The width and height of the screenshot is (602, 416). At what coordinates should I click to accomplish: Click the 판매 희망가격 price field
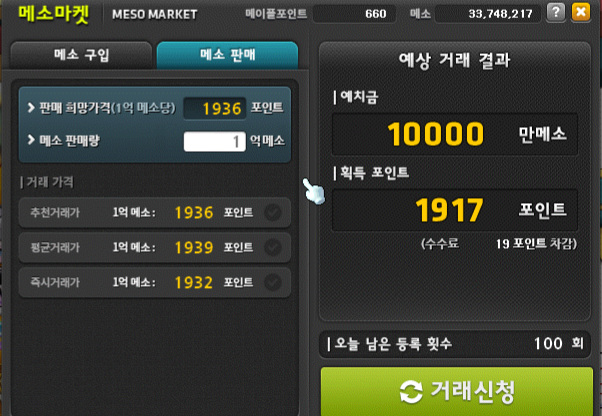215,109
